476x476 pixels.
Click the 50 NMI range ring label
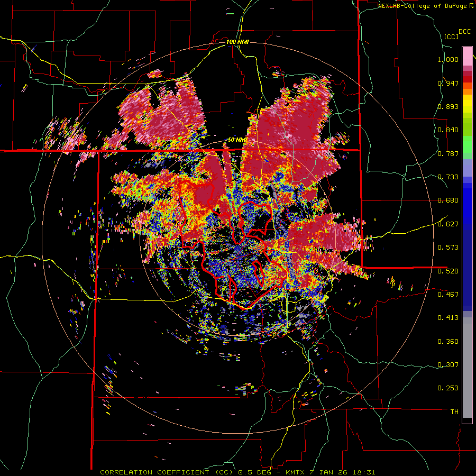237,140
